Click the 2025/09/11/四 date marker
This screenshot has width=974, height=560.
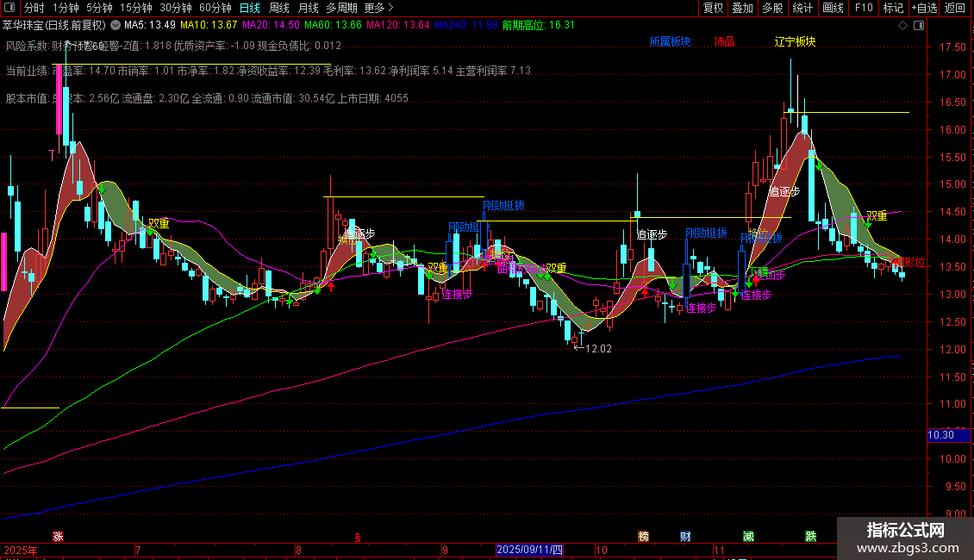click(530, 550)
